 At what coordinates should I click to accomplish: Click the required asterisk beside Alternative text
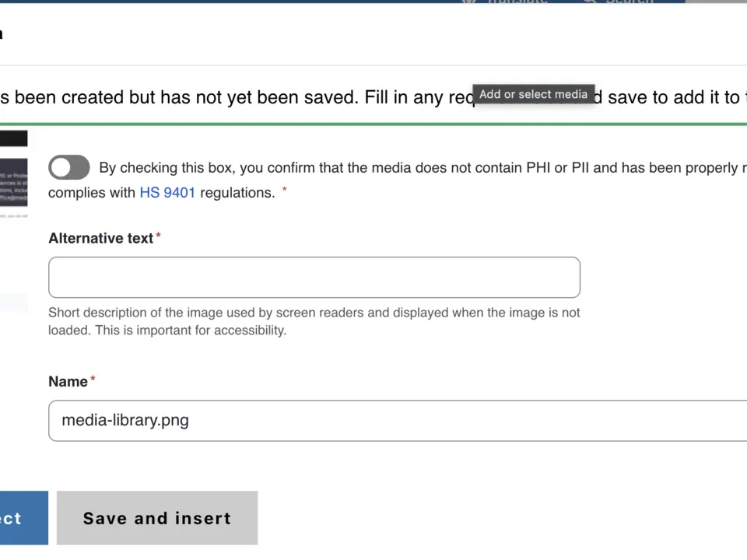coord(158,233)
